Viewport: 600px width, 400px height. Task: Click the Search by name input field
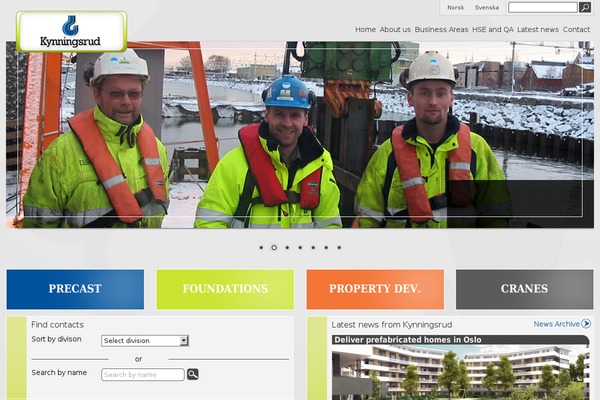pyautogui.click(x=143, y=374)
